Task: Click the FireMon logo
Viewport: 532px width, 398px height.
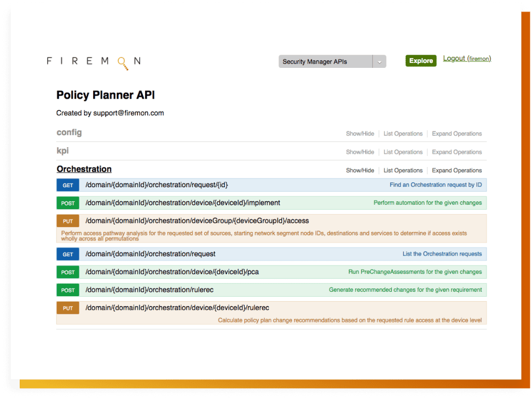Action: (x=94, y=62)
